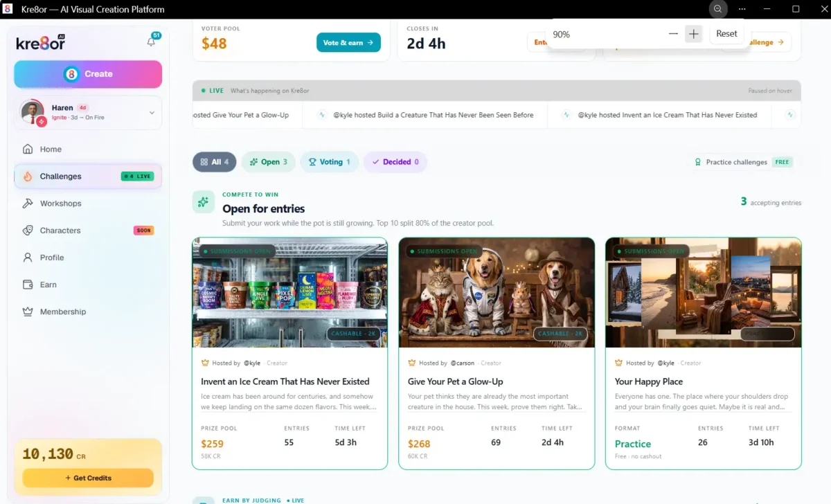The width and height of the screenshot is (831, 504).
Task: Click CASHABLE 2K badge on Ice Cream card
Action: [353, 334]
